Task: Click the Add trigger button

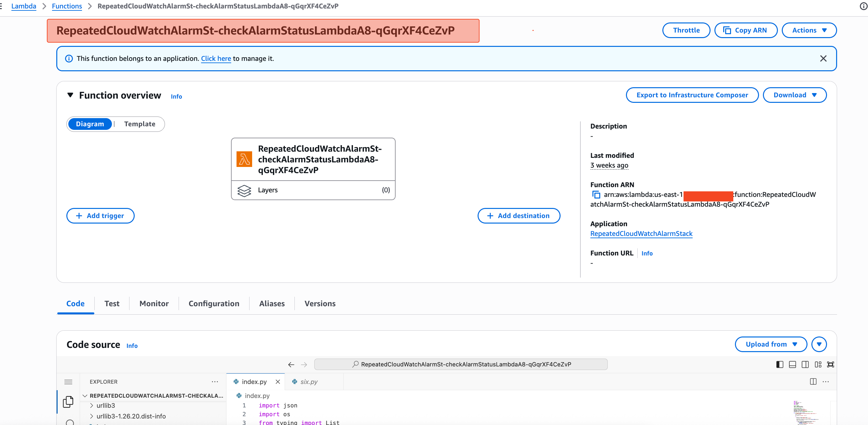Action: (100, 216)
